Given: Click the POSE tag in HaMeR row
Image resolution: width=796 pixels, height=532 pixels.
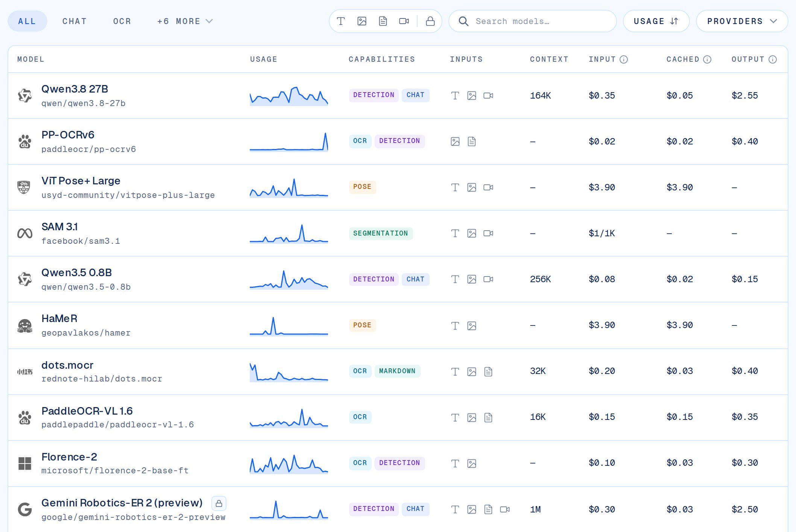Looking at the screenshot, I should point(362,325).
